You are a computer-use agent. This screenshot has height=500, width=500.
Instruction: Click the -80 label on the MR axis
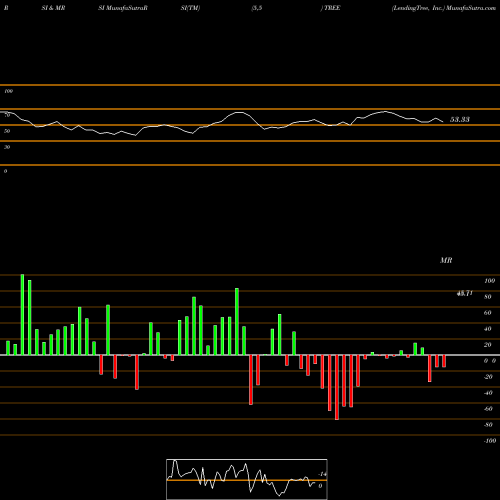[x=488, y=425]
